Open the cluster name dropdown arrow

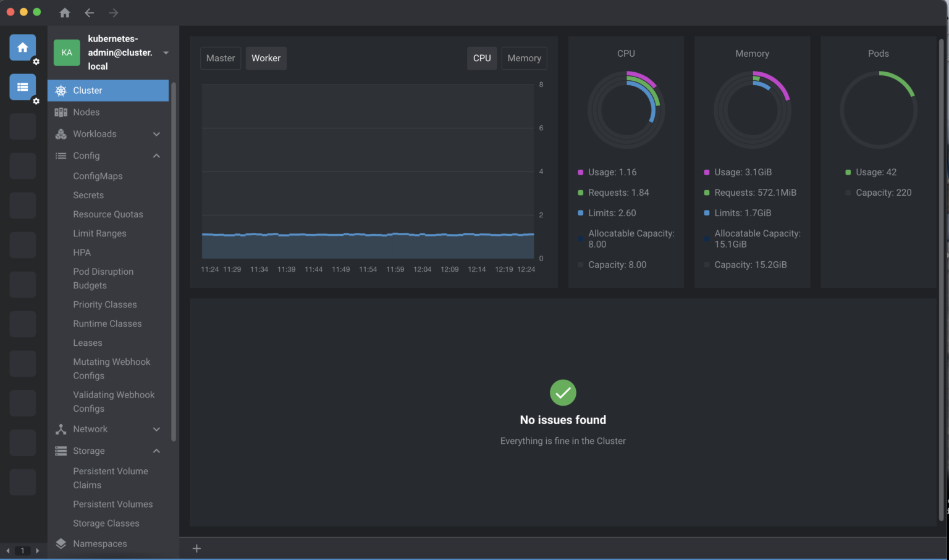166,52
